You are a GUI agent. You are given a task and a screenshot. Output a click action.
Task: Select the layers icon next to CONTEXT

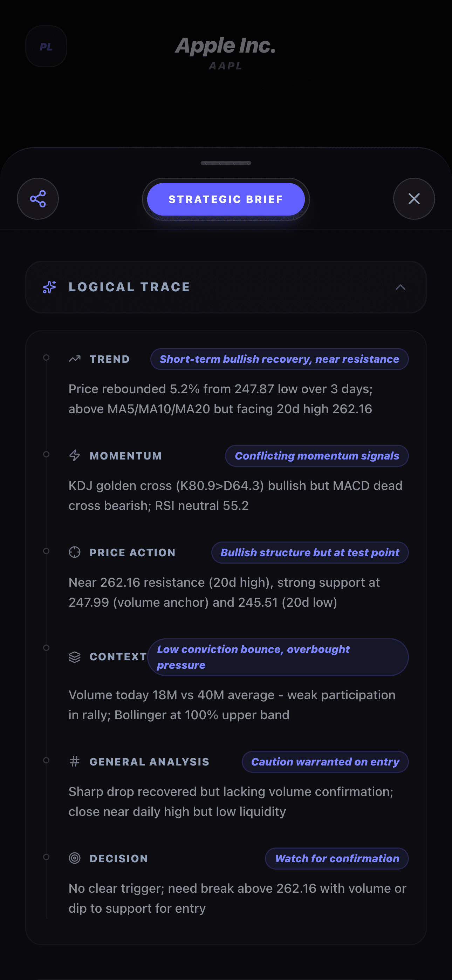75,656
